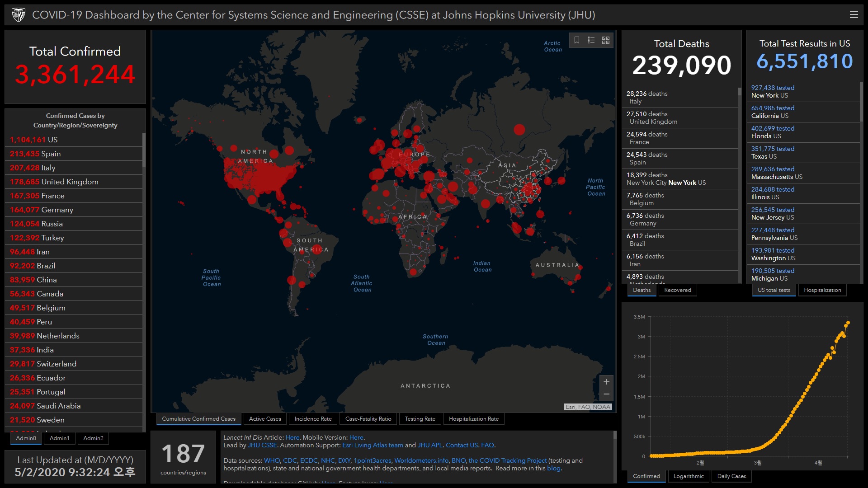Click the last data point on chart
The width and height of the screenshot is (868, 488).
848,323
